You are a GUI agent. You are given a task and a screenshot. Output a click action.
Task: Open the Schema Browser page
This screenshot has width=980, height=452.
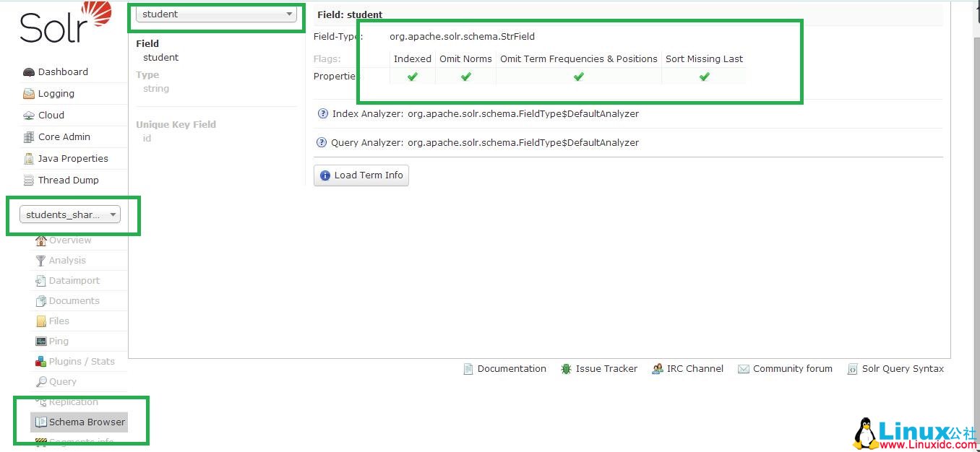pos(87,422)
